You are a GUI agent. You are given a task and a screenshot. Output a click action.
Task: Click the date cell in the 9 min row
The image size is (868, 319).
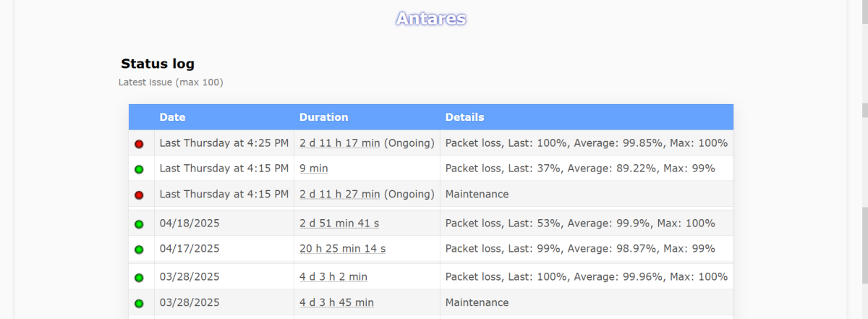(x=224, y=169)
